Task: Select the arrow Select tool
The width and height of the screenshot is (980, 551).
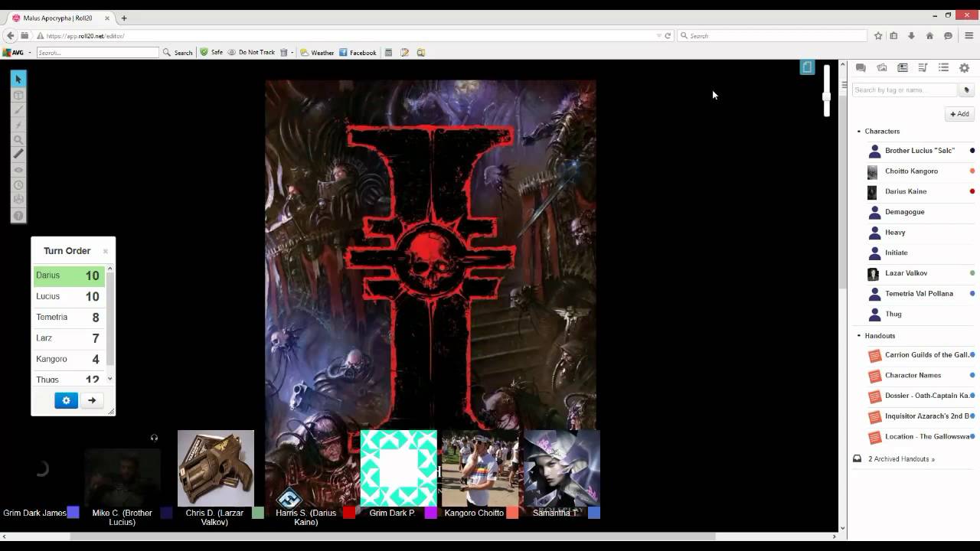Action: pyautogui.click(x=18, y=79)
